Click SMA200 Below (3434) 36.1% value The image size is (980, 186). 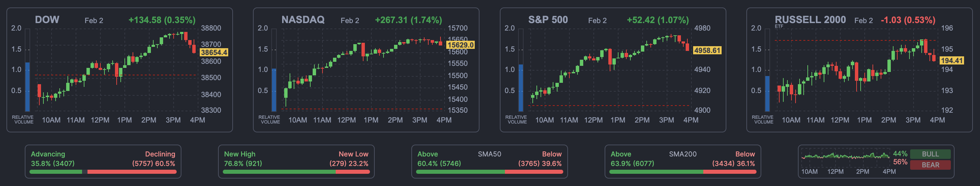[733, 164]
